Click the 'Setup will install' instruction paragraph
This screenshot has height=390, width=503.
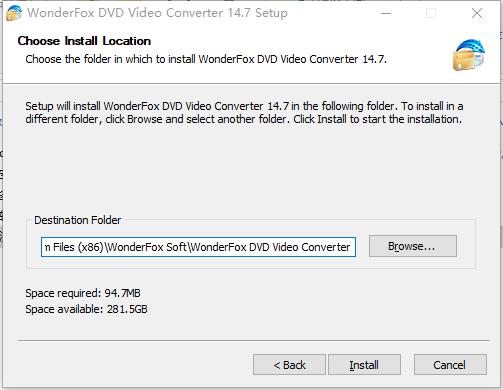pyautogui.click(x=244, y=113)
